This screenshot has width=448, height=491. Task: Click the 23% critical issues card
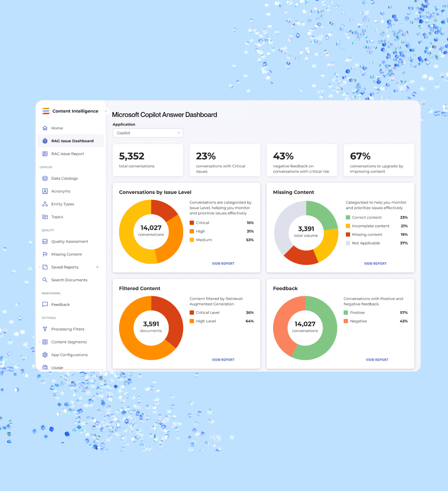point(225,160)
